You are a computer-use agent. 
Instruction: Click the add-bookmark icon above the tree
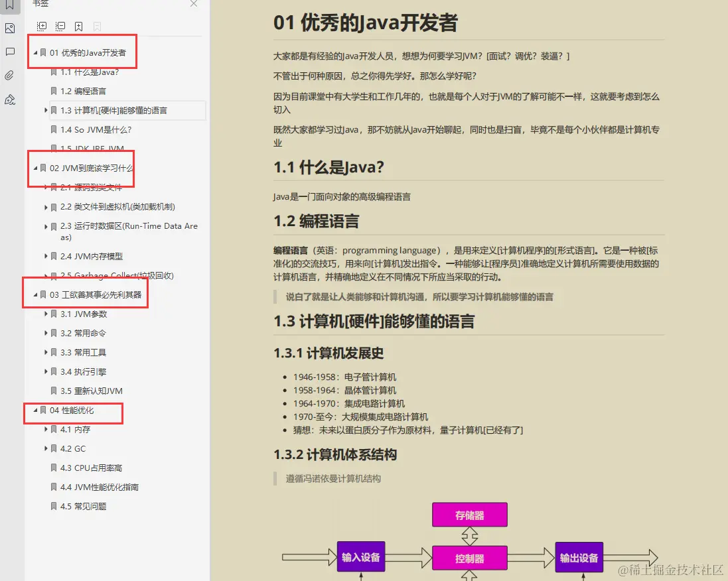pos(78,25)
